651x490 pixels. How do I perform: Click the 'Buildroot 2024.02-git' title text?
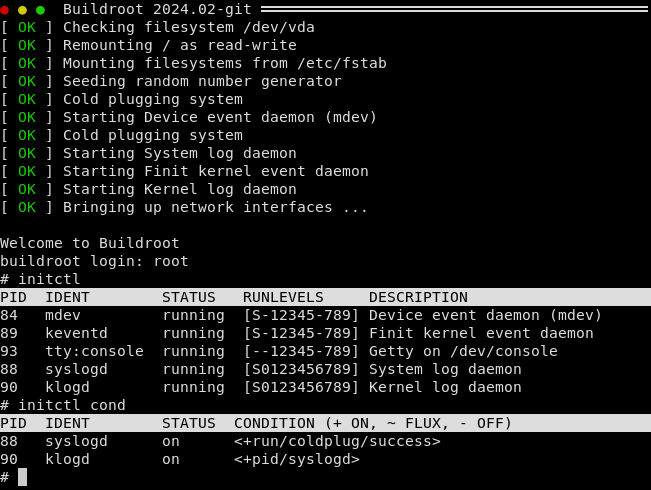pos(157,9)
